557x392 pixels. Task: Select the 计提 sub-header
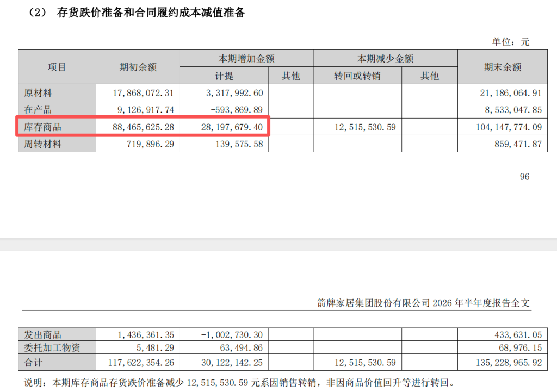tap(224, 76)
